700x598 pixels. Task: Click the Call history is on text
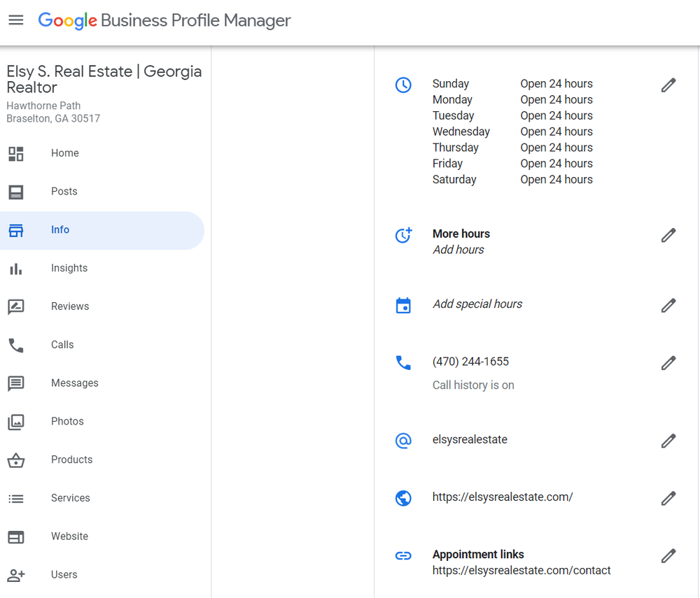(x=473, y=385)
